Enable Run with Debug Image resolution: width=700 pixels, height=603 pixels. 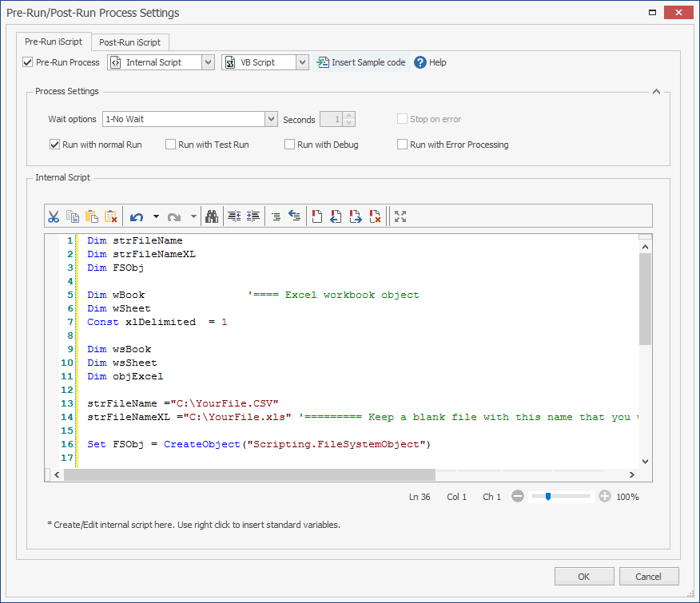290,144
